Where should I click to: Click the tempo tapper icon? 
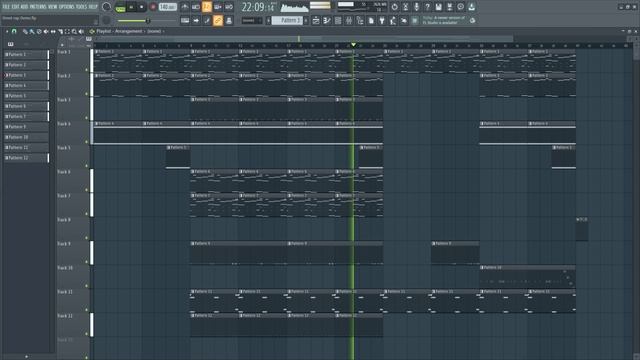(x=393, y=20)
